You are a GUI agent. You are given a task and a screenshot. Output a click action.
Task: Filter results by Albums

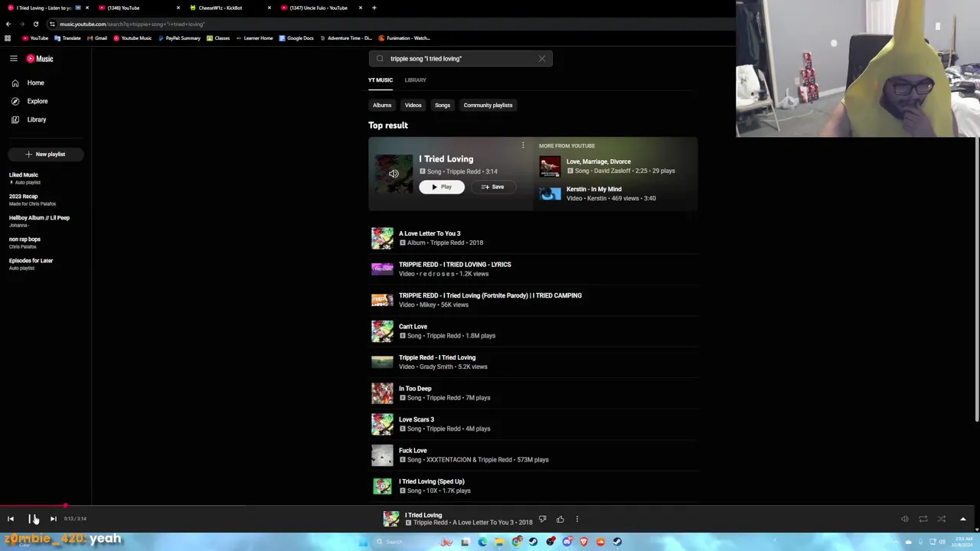[x=382, y=105]
